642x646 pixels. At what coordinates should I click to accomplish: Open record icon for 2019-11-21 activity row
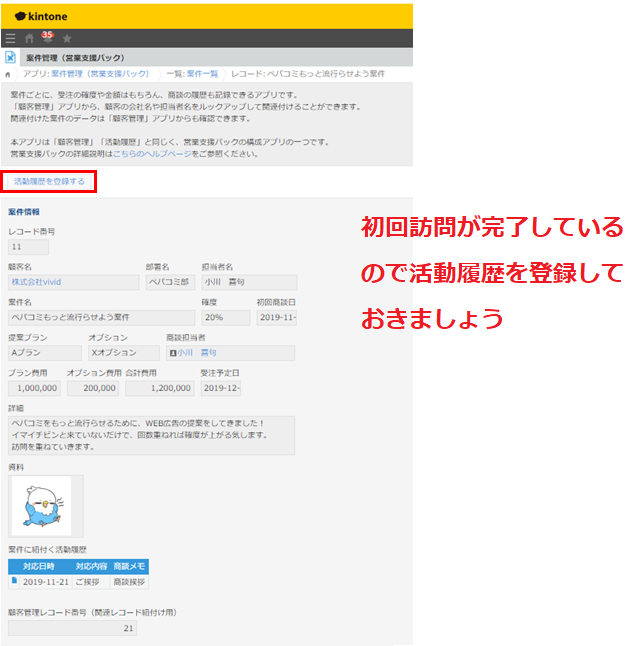click(14, 580)
